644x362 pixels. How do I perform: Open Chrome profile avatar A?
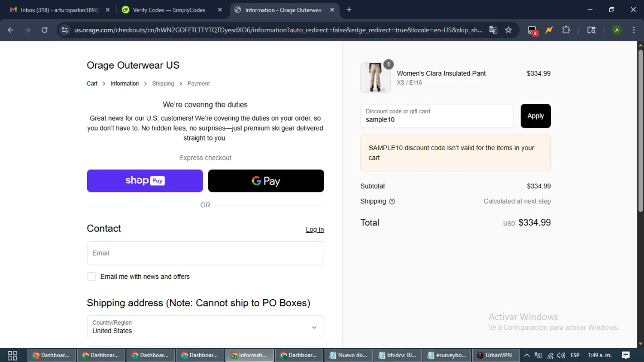pos(617,30)
